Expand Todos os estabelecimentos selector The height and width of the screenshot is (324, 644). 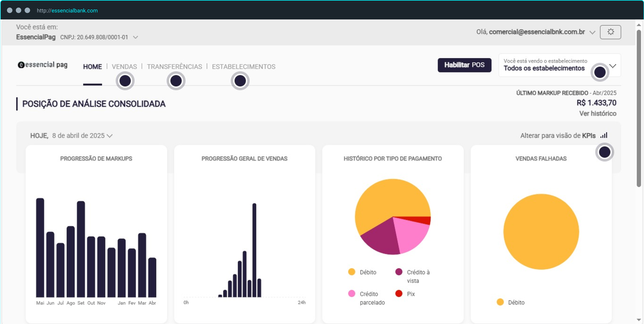coord(613,66)
